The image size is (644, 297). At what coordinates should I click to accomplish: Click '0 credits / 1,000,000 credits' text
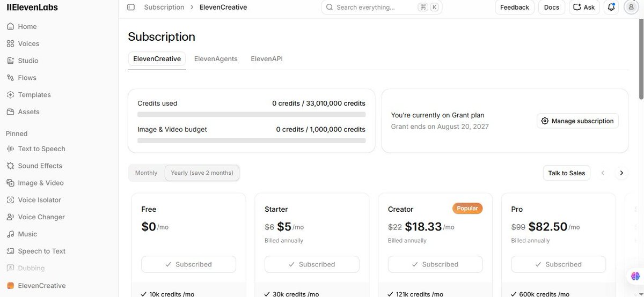321,130
